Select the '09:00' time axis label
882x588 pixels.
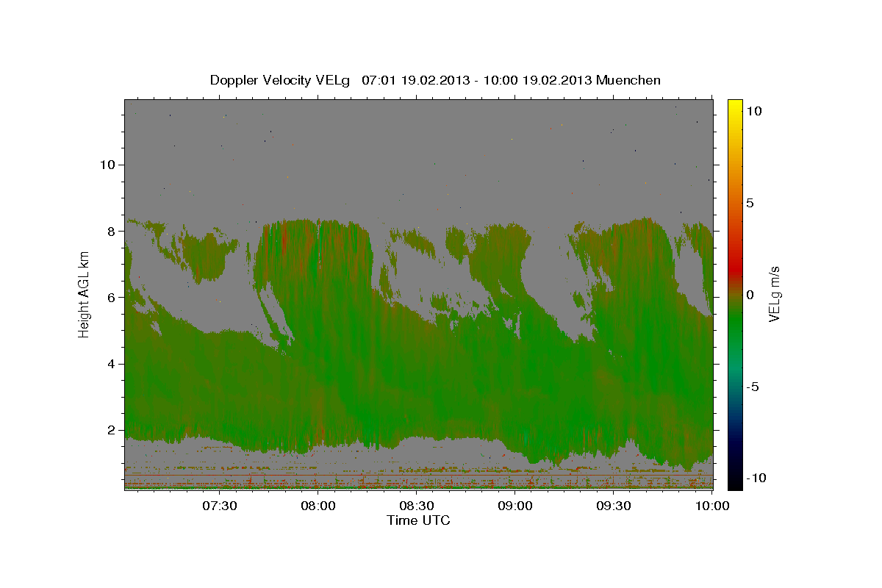(515, 506)
